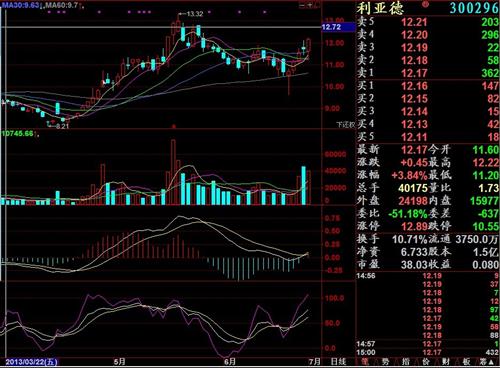The height and width of the screenshot is (368, 500).
Task: Select the 14:56 tick row at 12.19
Action: (428, 276)
